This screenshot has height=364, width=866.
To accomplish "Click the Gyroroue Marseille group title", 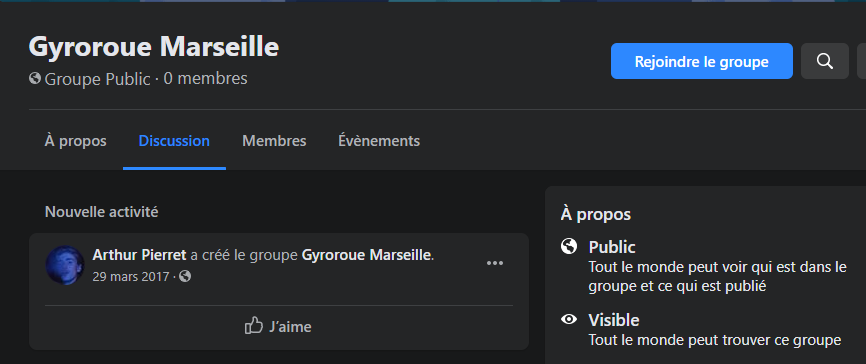I will 154,46.
